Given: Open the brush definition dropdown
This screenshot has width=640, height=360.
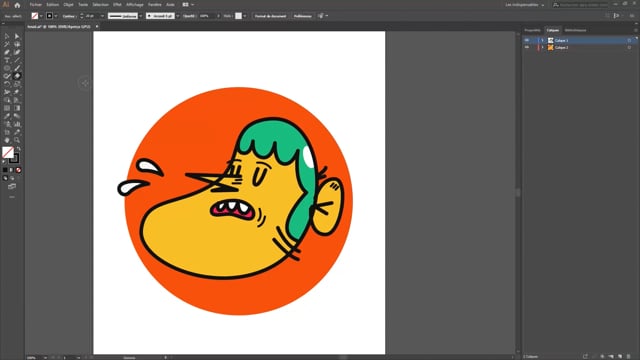Looking at the screenshot, I should point(178,16).
